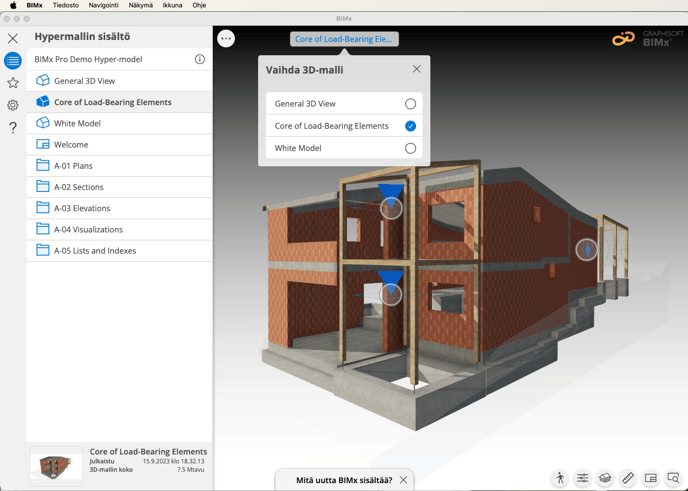
Task: Click the Vaihda 3D-malli popup title
Action: [x=305, y=70]
